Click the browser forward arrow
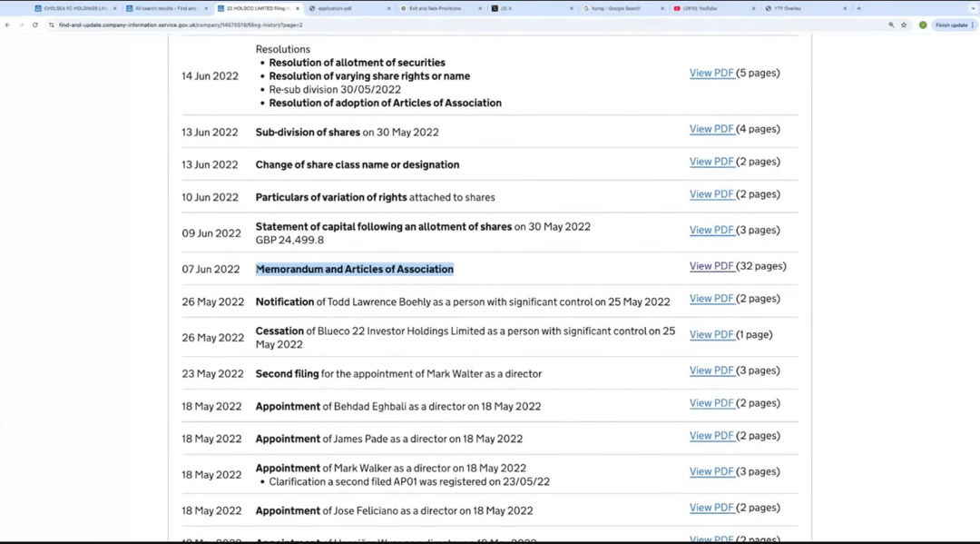The width and height of the screenshot is (980, 544). click(21, 25)
